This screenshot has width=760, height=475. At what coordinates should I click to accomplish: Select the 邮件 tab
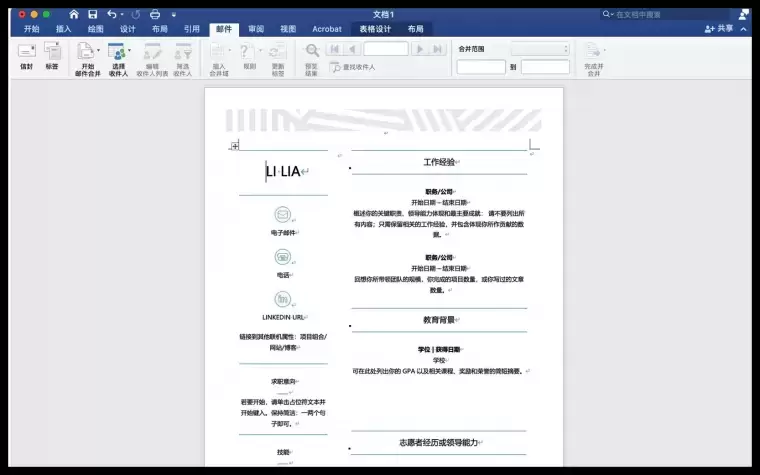(224, 29)
